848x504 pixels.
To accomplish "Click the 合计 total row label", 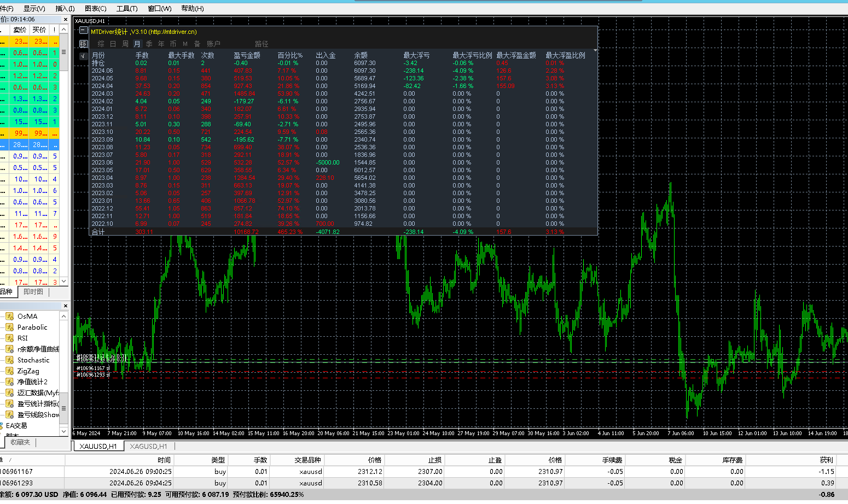I will pos(98,232).
